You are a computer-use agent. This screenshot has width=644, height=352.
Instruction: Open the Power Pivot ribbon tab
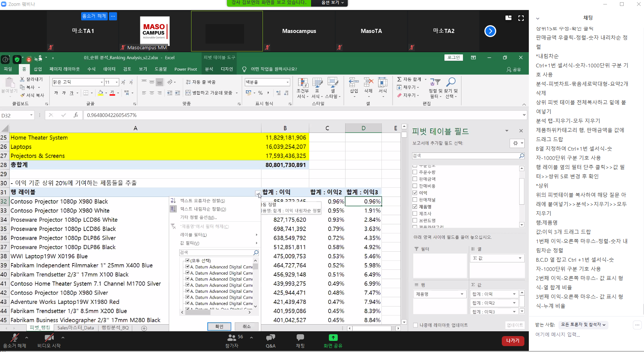pyautogui.click(x=186, y=69)
